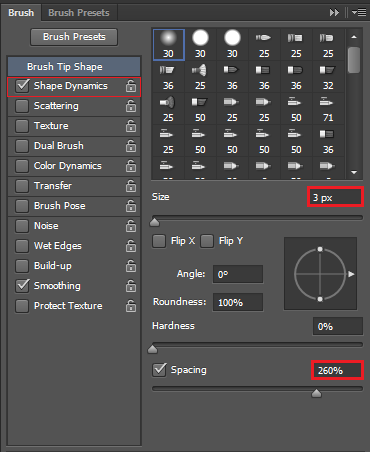Toggle the Build-up lock icon

131,266
